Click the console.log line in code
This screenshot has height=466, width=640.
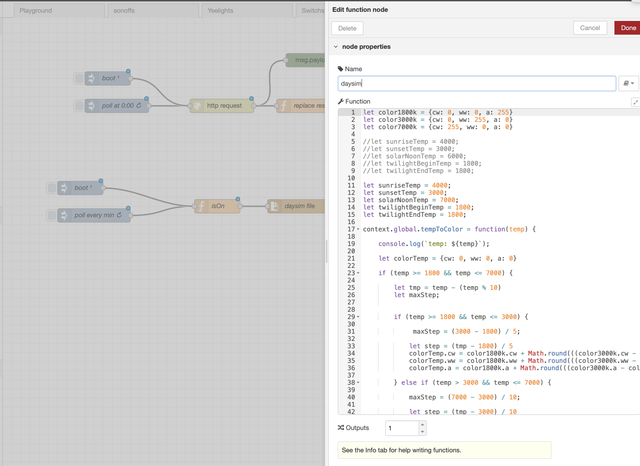433,244
